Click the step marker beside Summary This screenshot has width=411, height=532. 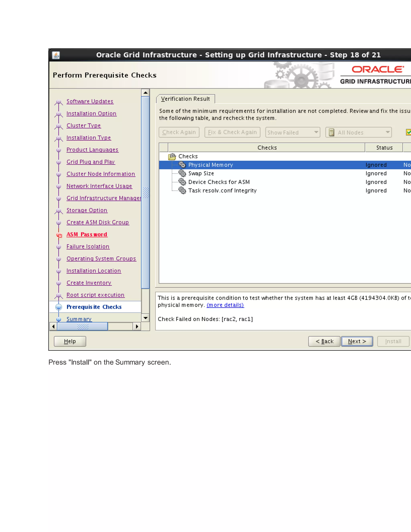pyautogui.click(x=59, y=319)
